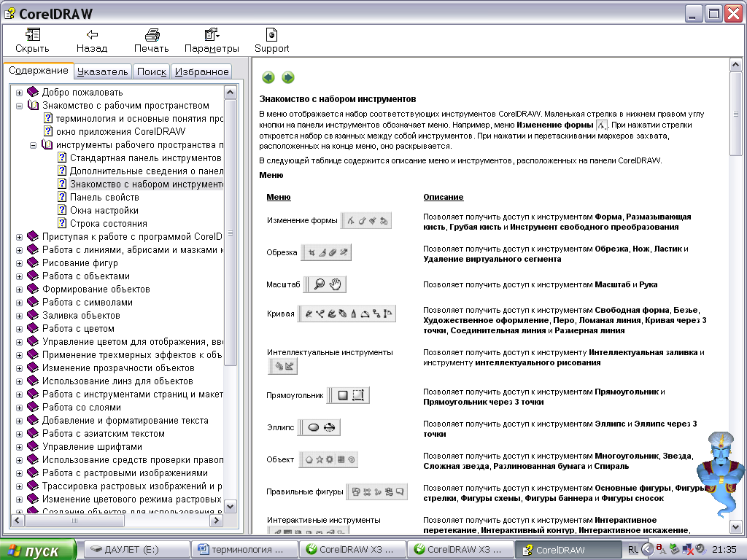Click the Объект tools flyout image

pyautogui.click(x=328, y=459)
